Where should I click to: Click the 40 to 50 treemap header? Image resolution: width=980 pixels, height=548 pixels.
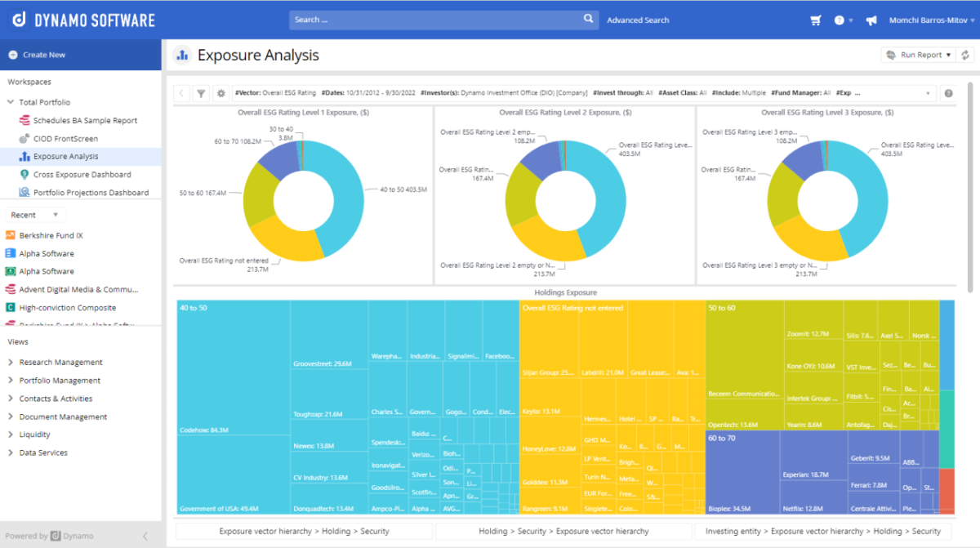pyautogui.click(x=194, y=308)
